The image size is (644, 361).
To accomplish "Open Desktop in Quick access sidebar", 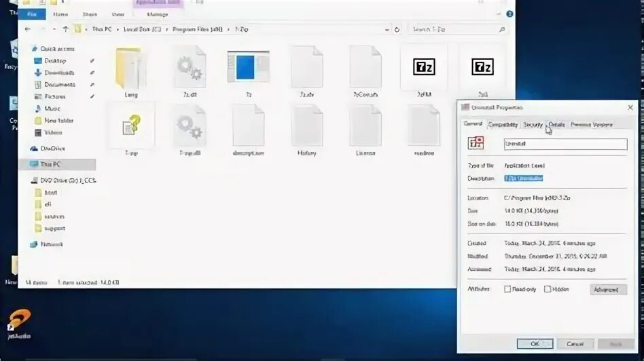I will pos(55,60).
